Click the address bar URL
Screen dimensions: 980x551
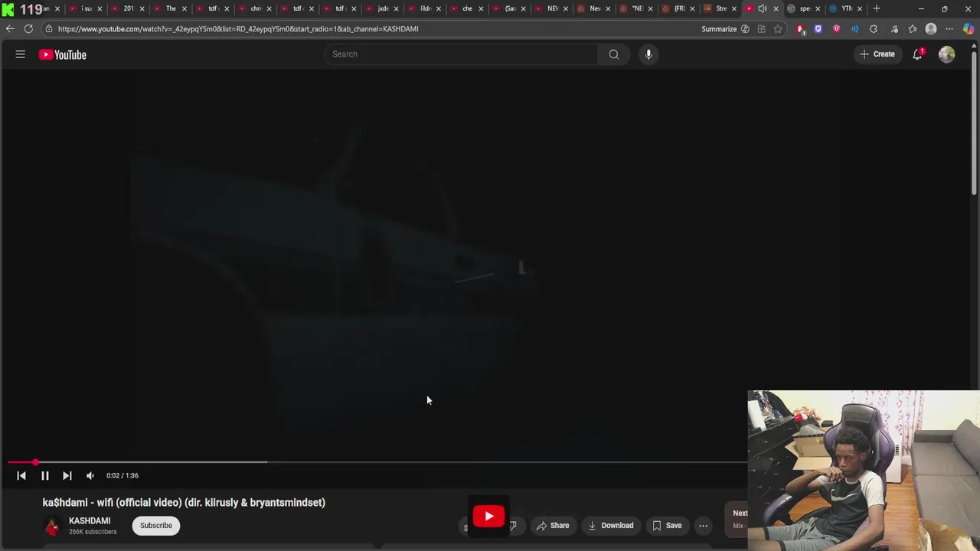pos(238,29)
